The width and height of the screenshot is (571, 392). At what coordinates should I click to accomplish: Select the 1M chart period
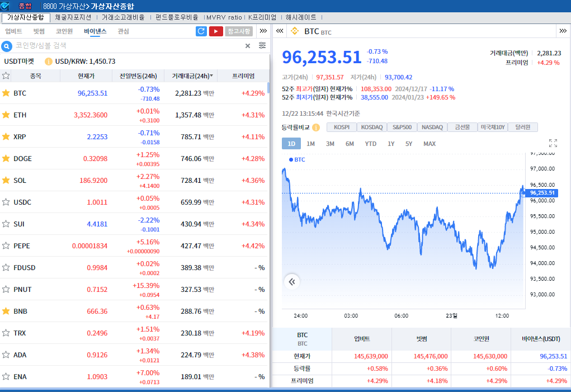[x=310, y=144]
